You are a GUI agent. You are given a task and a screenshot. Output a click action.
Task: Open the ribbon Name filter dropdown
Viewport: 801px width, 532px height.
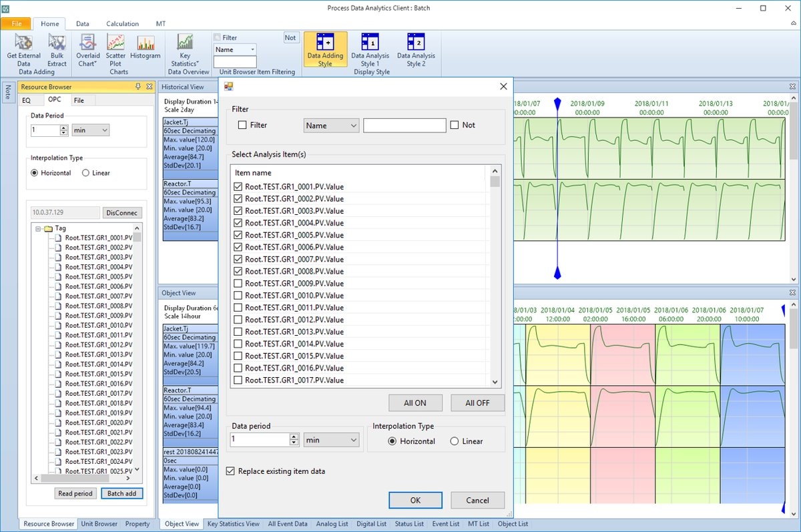(235, 49)
